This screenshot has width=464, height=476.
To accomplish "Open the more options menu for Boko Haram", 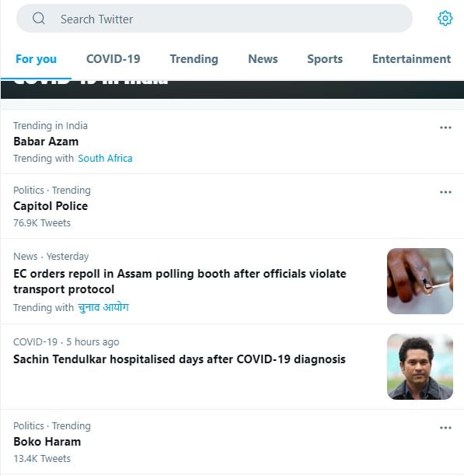I will coord(445,428).
